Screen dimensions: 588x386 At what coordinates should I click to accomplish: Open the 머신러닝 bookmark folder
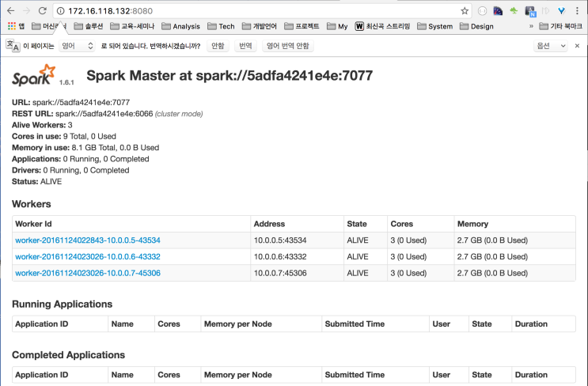click(x=49, y=26)
